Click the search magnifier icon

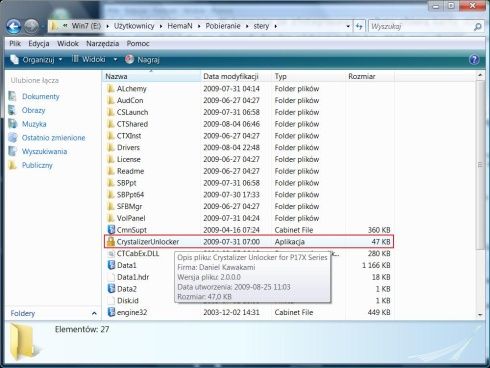click(478, 26)
